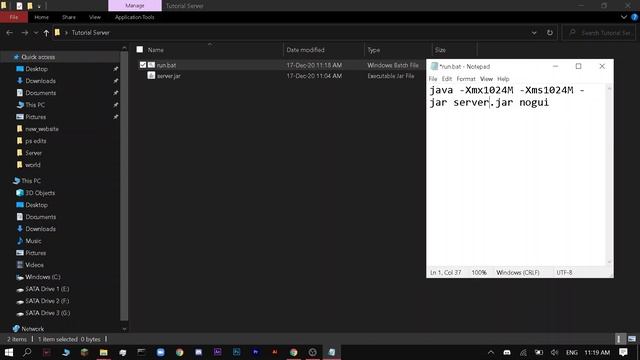Viewport: 640px width, 360px height.
Task: Open the Server folder in sidebar
Action: tap(33, 153)
